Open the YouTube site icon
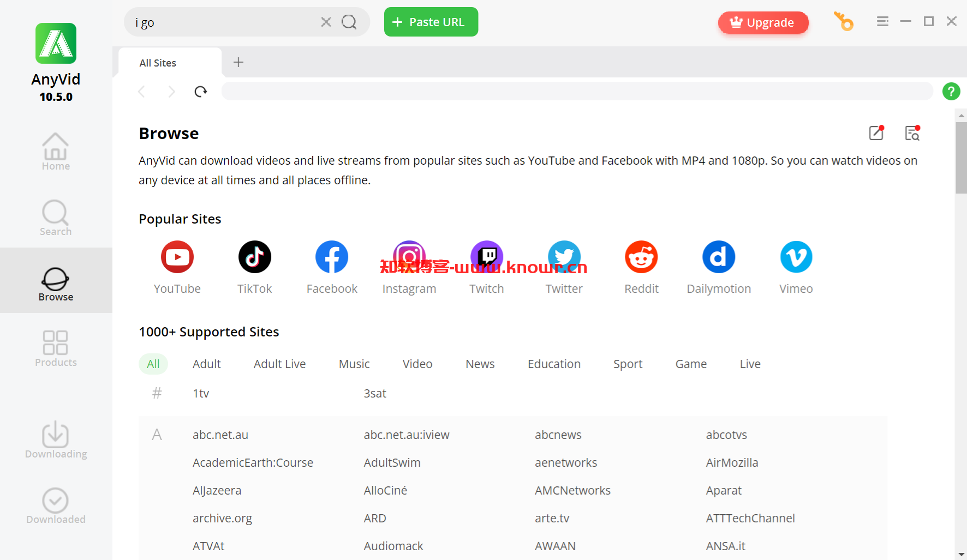The height and width of the screenshot is (560, 967). [x=177, y=257]
